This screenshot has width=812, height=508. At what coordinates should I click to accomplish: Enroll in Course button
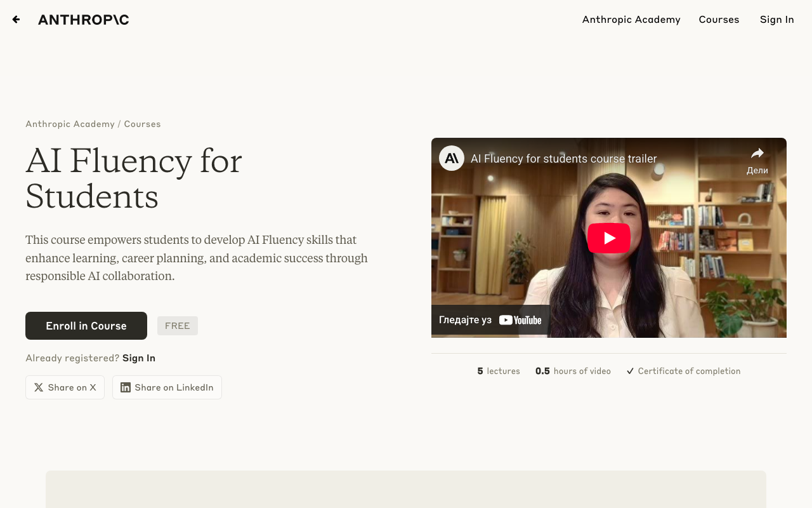tap(86, 326)
